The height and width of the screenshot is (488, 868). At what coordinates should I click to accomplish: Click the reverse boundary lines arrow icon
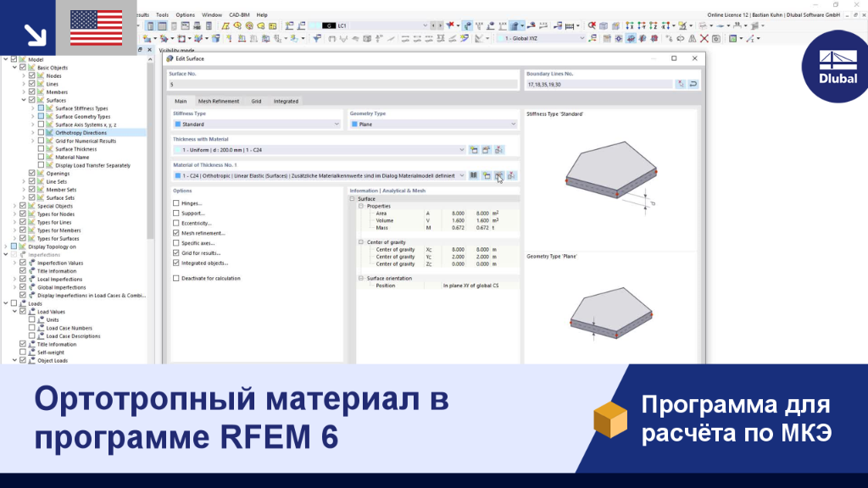click(x=693, y=84)
